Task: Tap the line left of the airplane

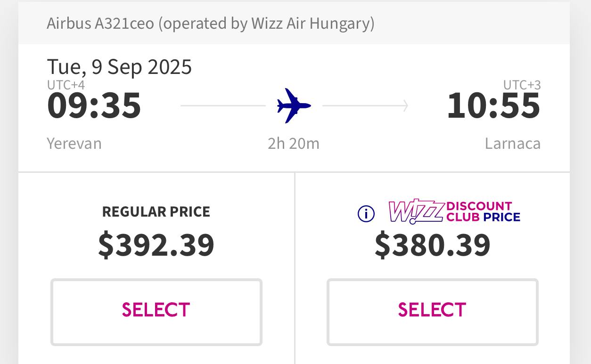Action: coord(223,106)
